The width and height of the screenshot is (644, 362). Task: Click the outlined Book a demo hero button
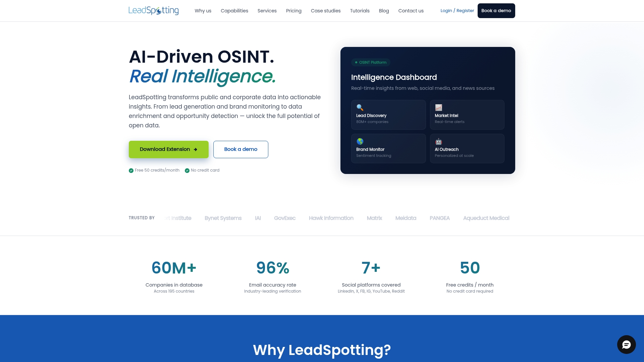(241, 149)
